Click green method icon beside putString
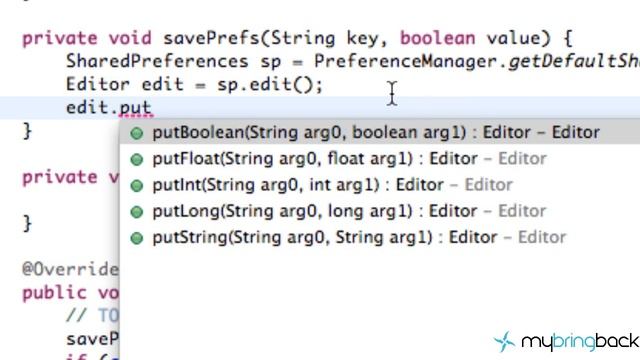The image size is (640, 360). pos(137,238)
